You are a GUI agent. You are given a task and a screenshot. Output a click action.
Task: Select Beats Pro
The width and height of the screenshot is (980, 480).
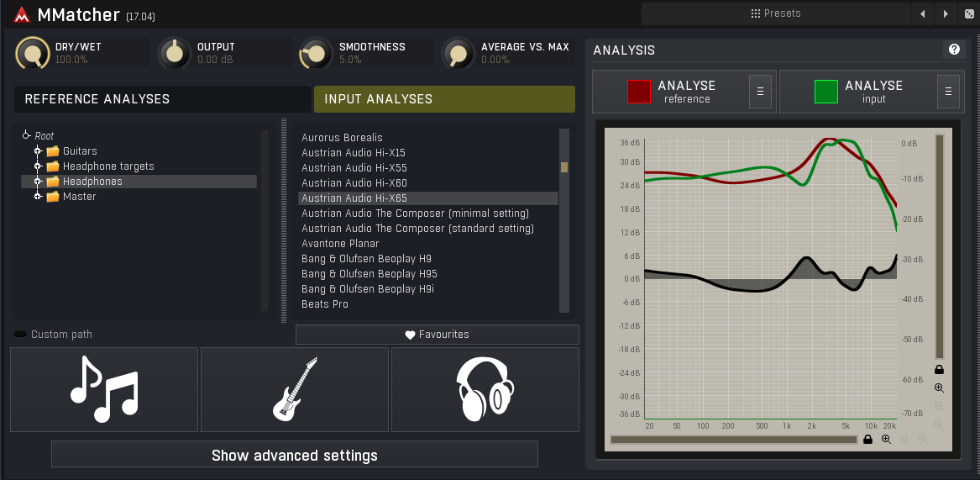click(428, 304)
